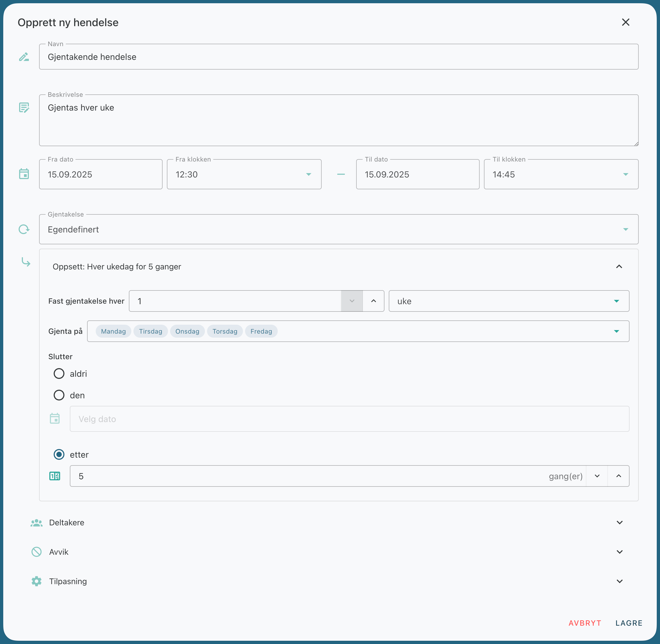Click the sub-arrow icon beside Oppsett
The width and height of the screenshot is (660, 644).
click(26, 262)
